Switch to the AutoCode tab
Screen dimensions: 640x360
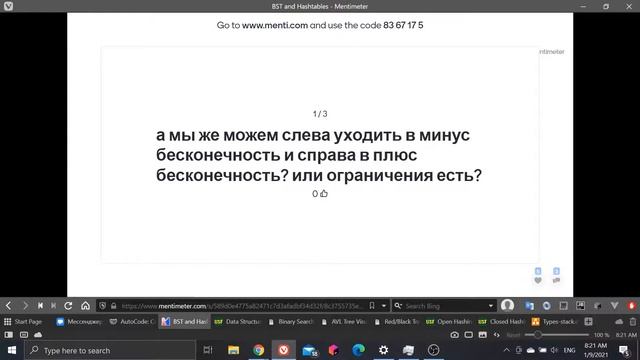coord(132,322)
